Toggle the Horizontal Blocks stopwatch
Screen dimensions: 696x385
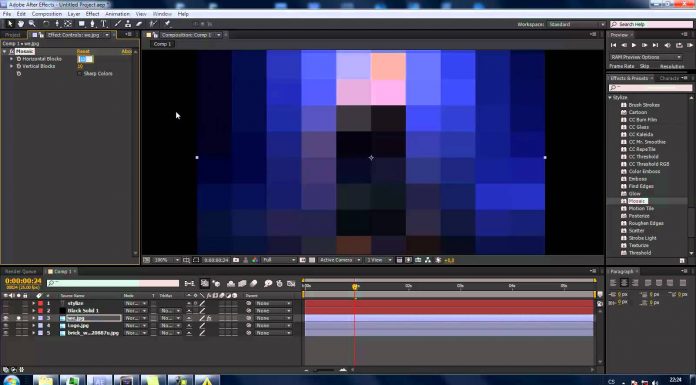point(19,59)
